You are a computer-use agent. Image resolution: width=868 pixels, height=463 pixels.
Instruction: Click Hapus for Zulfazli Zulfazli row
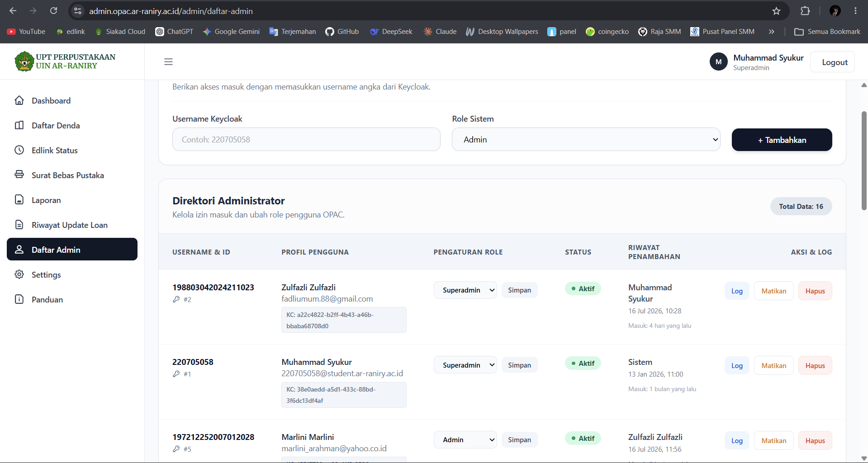pos(815,291)
